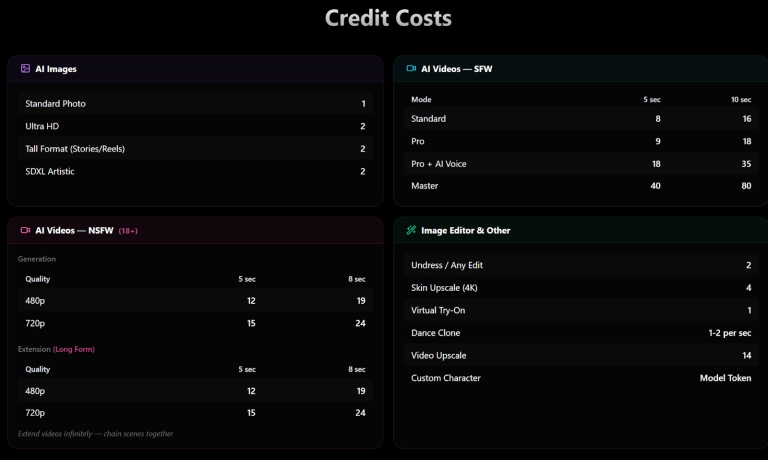
Task: Click the 1-2 per sec value for Dance Clone
Action: click(x=730, y=333)
